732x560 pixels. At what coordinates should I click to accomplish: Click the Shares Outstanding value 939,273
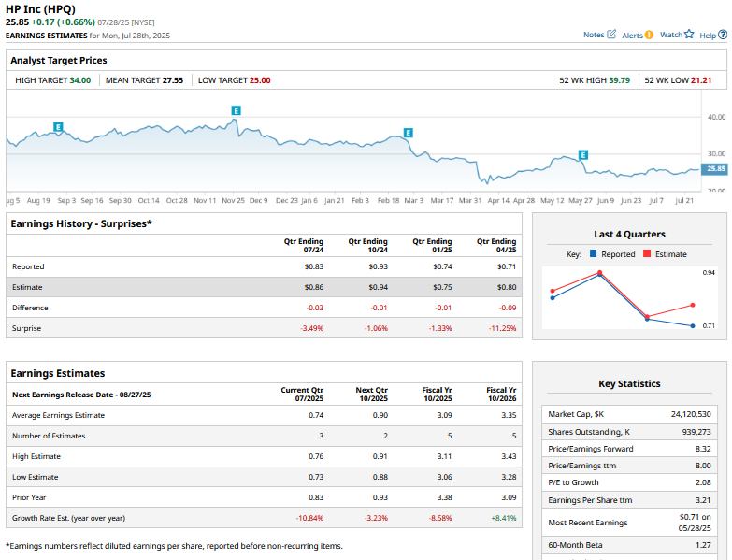(x=696, y=432)
